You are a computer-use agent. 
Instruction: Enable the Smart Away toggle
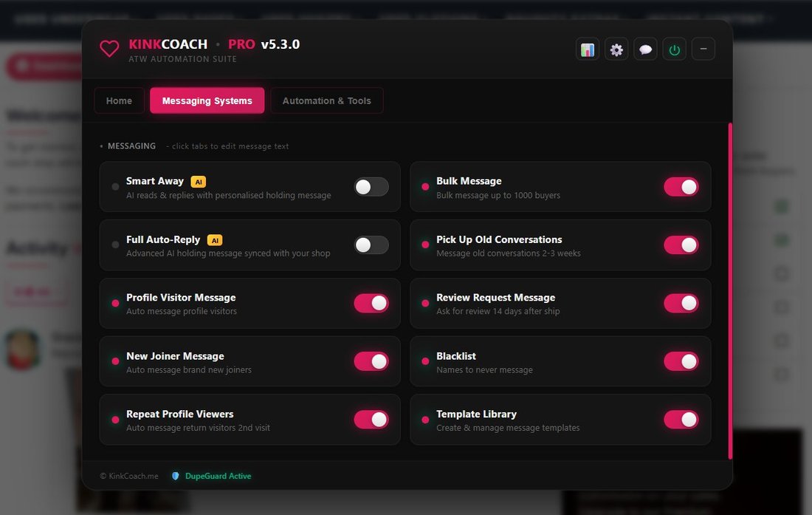371,186
